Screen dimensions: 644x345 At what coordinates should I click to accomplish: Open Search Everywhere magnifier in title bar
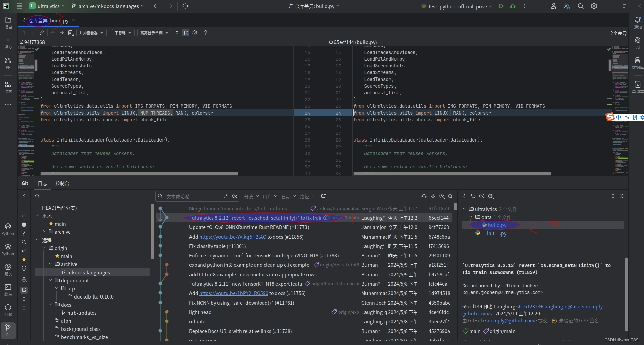coord(581,6)
